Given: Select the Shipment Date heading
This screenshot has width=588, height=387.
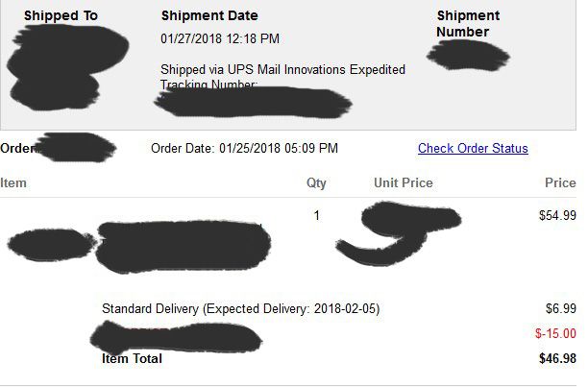Looking at the screenshot, I should pyautogui.click(x=209, y=15).
